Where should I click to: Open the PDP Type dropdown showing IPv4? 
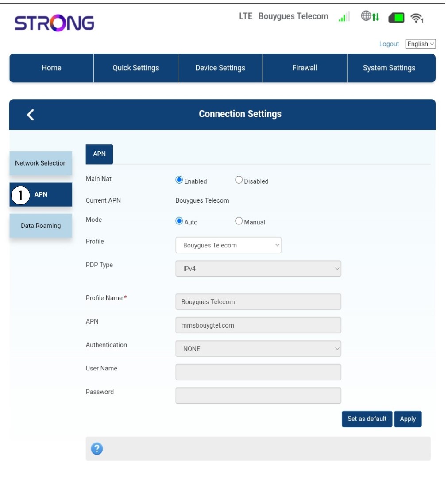[x=259, y=269]
